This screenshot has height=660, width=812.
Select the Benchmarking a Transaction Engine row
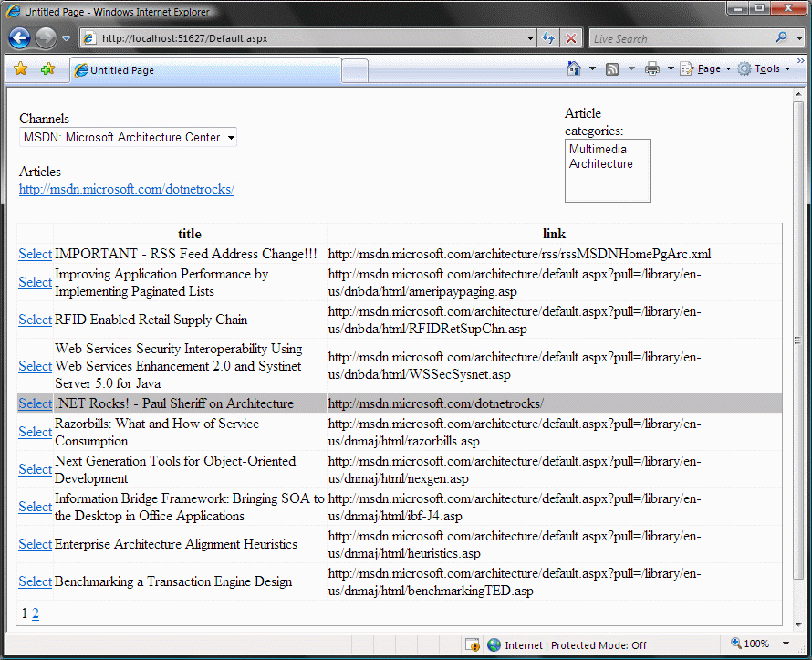(36, 581)
